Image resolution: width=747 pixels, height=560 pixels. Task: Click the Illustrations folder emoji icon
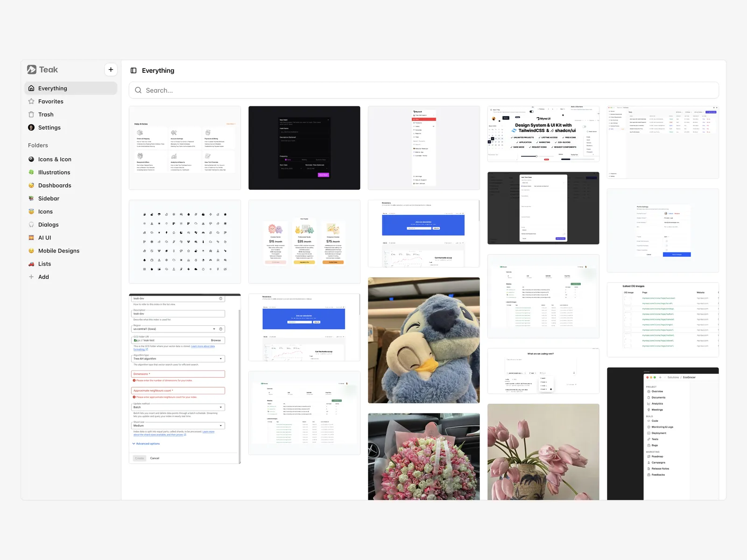(31, 172)
